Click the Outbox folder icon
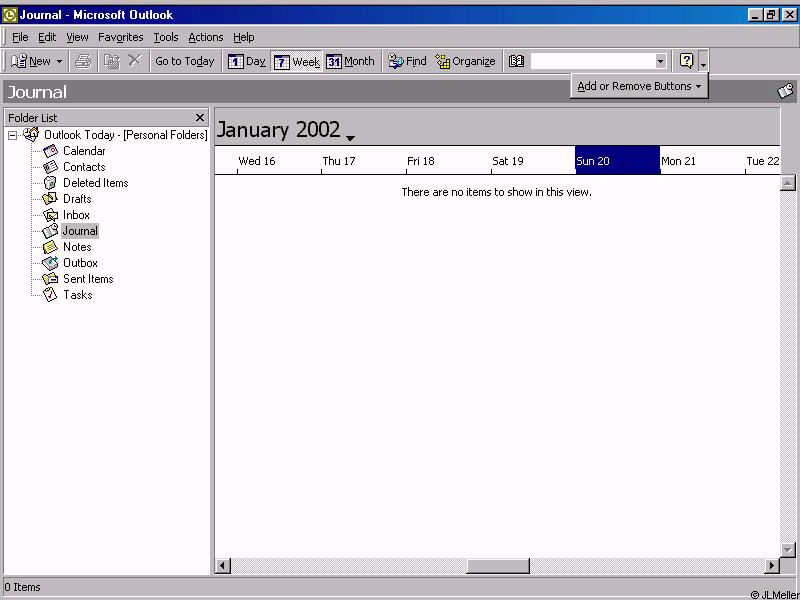Image resolution: width=800 pixels, height=600 pixels. tap(50, 263)
